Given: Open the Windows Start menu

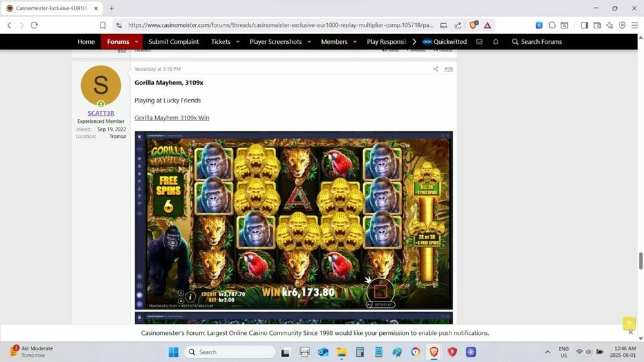Looking at the screenshot, I should pos(174,352).
